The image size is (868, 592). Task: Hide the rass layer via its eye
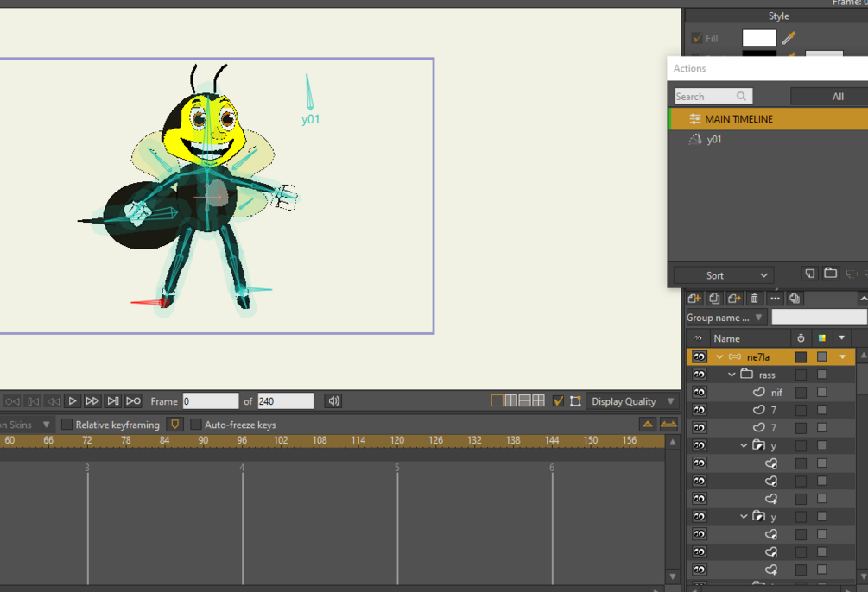pos(700,375)
